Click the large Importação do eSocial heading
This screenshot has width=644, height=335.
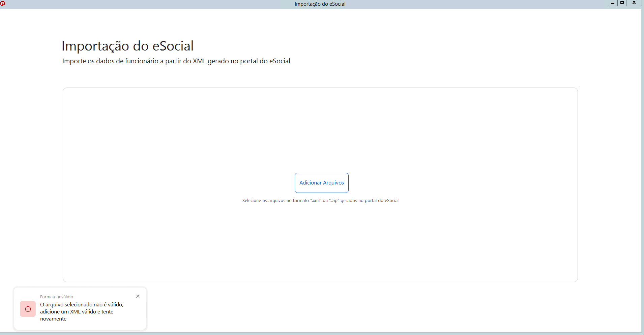pyautogui.click(x=127, y=46)
